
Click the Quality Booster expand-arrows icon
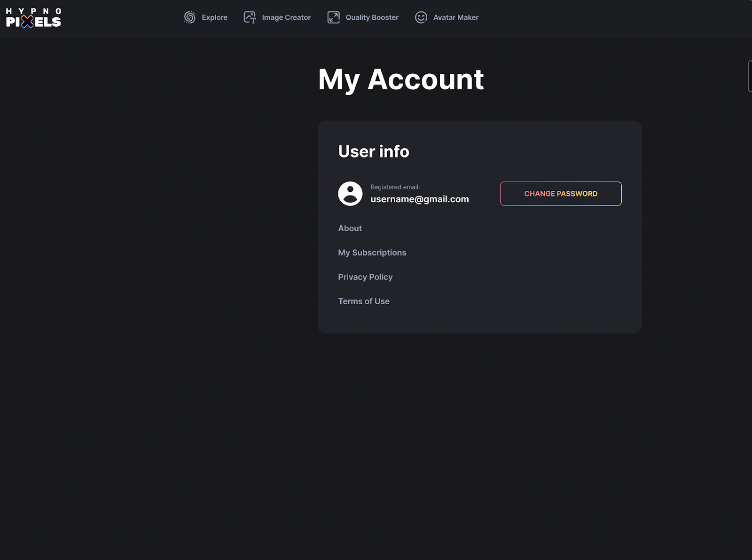pos(334,17)
